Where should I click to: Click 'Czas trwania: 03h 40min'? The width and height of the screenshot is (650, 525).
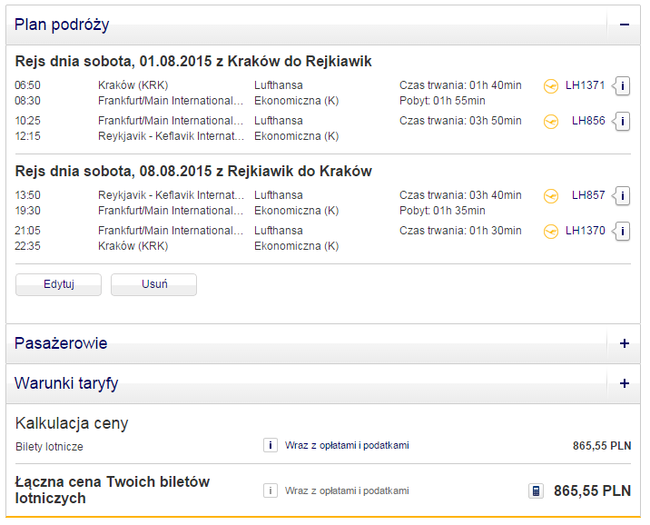coord(460,195)
